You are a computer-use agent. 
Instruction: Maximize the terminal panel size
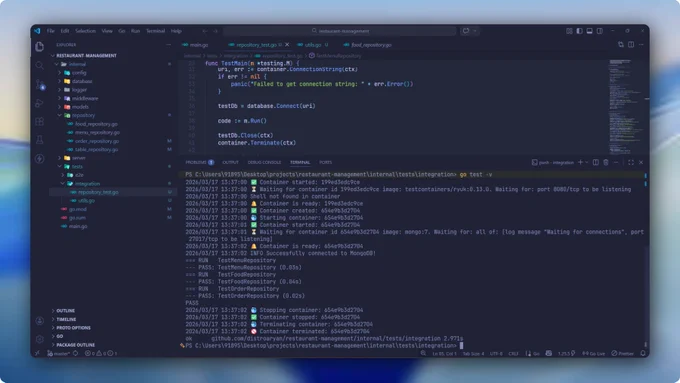pos(631,162)
